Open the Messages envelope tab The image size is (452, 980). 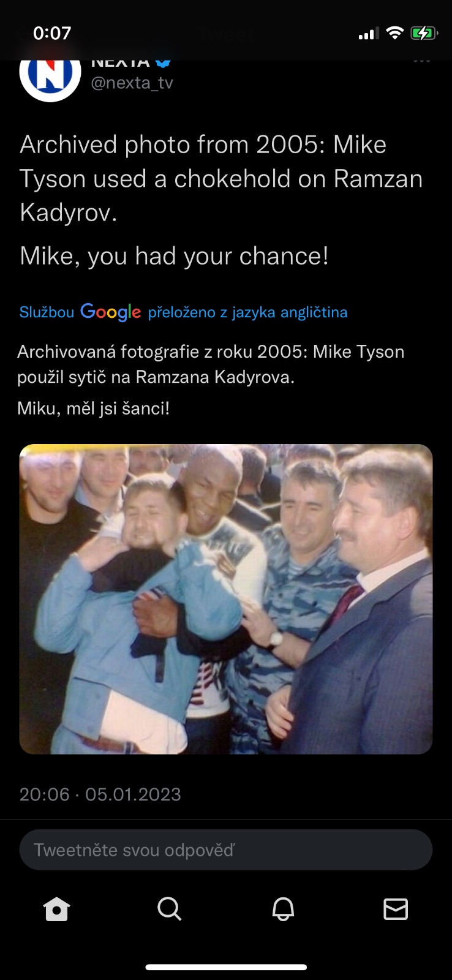pos(396,909)
